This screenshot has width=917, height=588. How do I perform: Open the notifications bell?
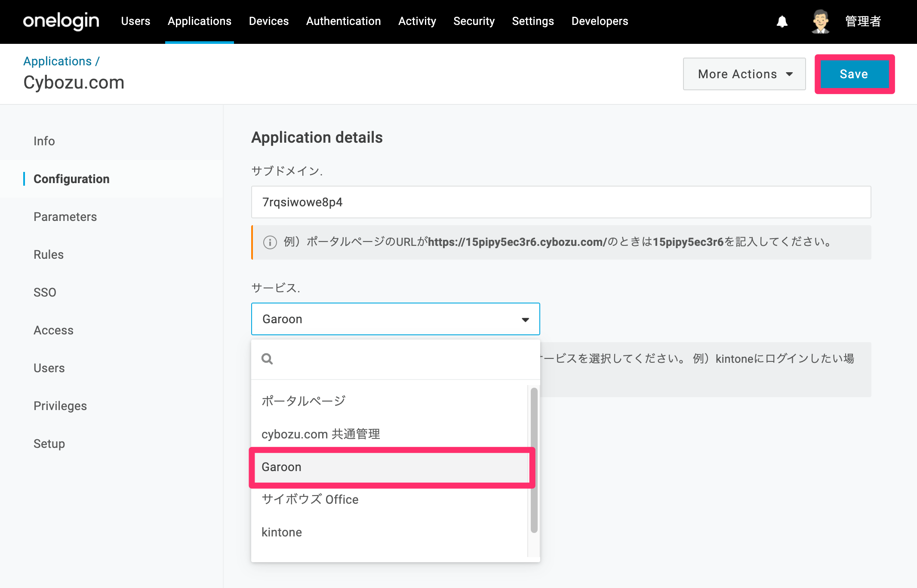(x=782, y=21)
